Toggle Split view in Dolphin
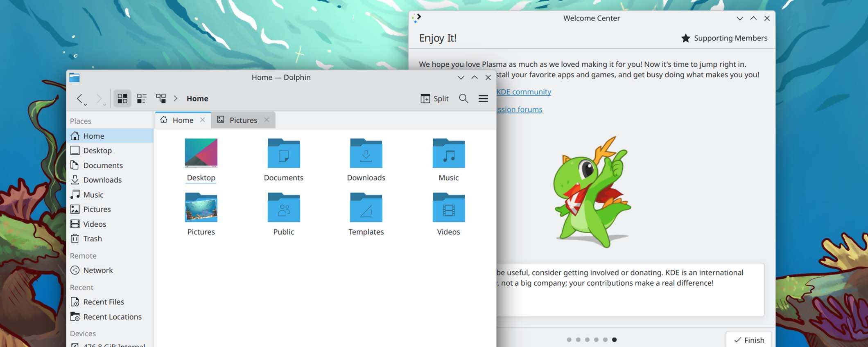 (x=434, y=98)
